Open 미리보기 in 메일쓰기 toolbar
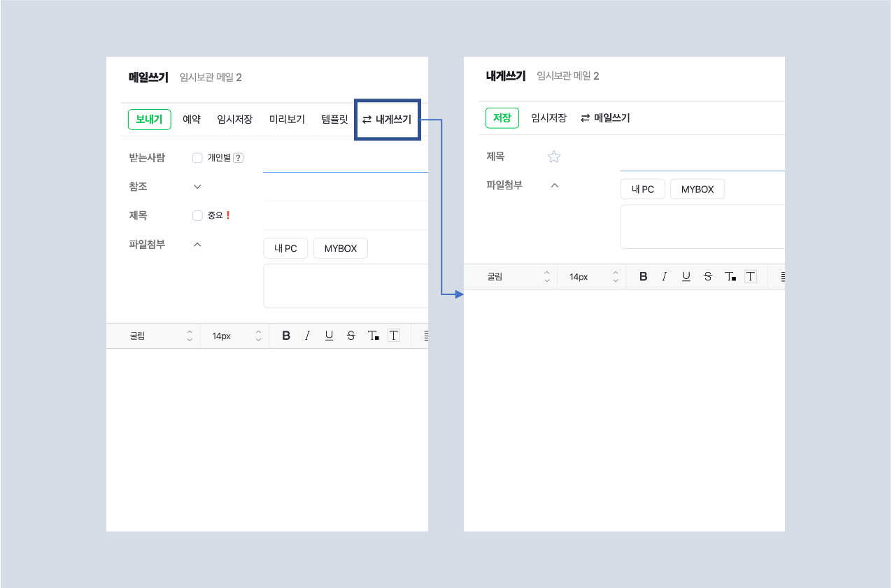This screenshot has height=588, width=892. pos(287,119)
